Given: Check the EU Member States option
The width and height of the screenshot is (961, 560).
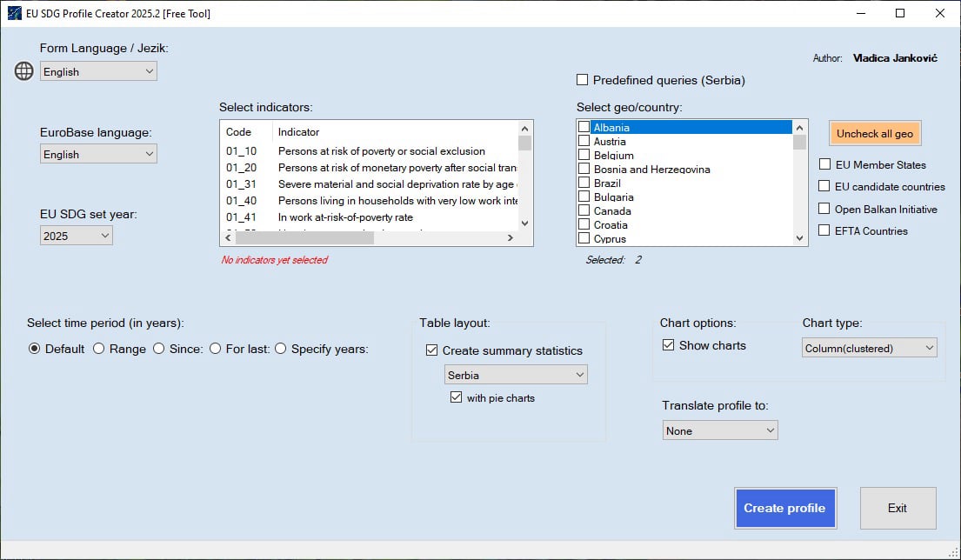Looking at the screenshot, I should click(x=824, y=164).
